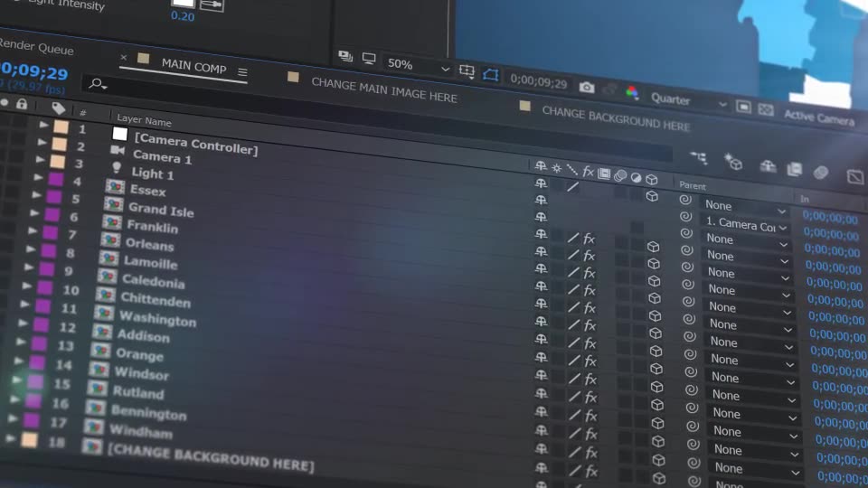Open the RGB channel display icon
The width and height of the screenshot is (868, 488).
(x=632, y=93)
